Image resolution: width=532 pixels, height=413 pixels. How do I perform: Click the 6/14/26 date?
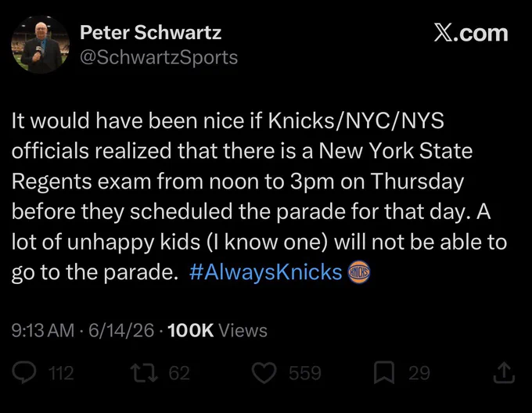pos(121,330)
